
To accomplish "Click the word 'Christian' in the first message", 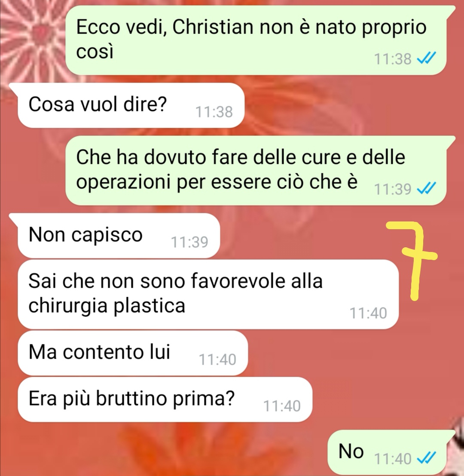I will tap(213, 27).
